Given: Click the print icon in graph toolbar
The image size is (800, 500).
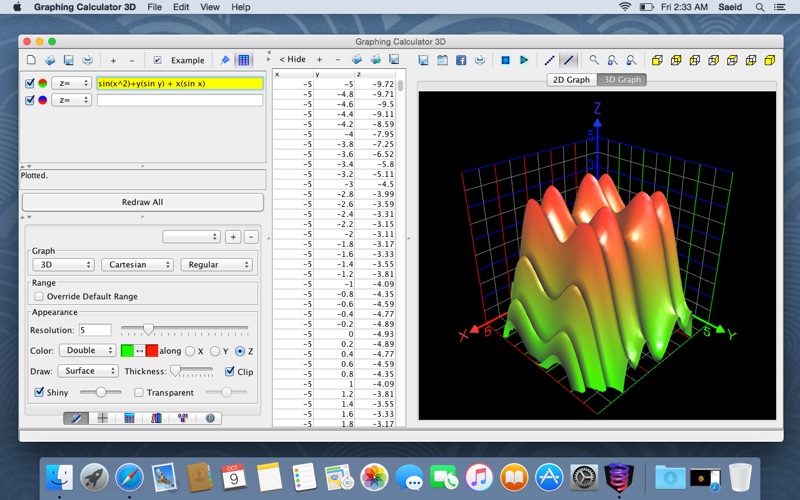Looking at the screenshot, I should click(478, 60).
